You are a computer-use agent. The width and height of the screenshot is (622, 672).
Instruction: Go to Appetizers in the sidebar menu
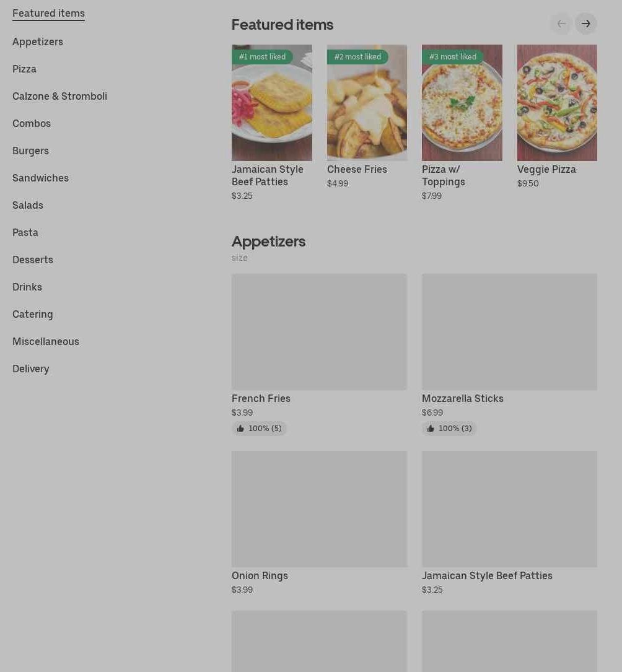pos(38,42)
